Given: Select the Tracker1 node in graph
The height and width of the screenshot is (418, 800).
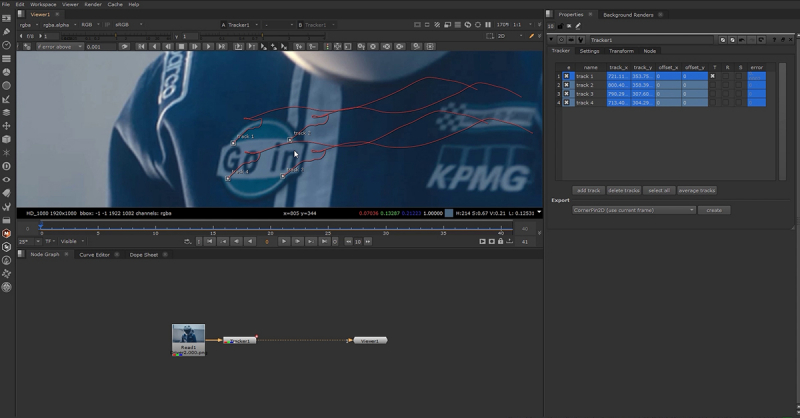Looking at the screenshot, I should point(239,341).
